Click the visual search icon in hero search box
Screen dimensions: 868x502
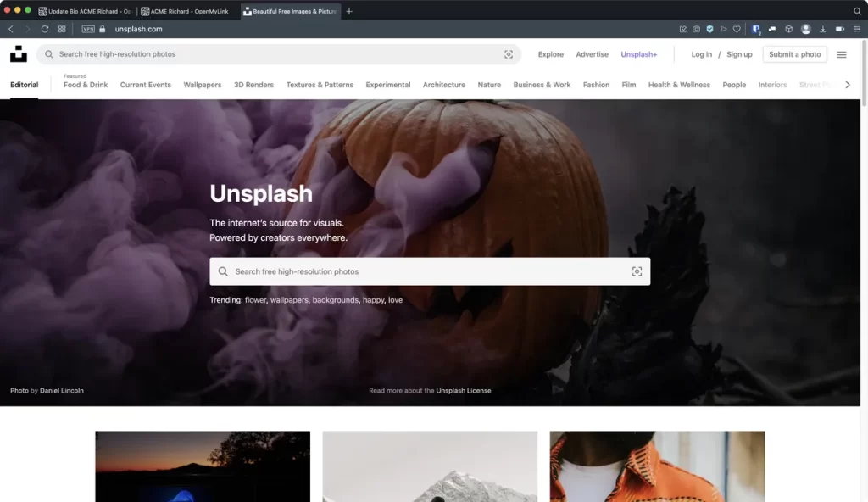(637, 271)
